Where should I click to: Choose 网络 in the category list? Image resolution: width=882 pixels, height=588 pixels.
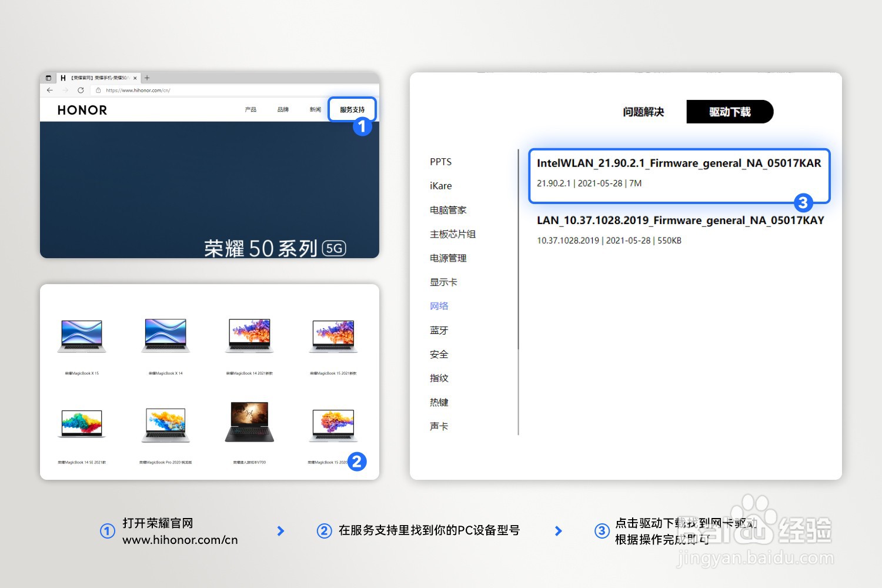[439, 306]
